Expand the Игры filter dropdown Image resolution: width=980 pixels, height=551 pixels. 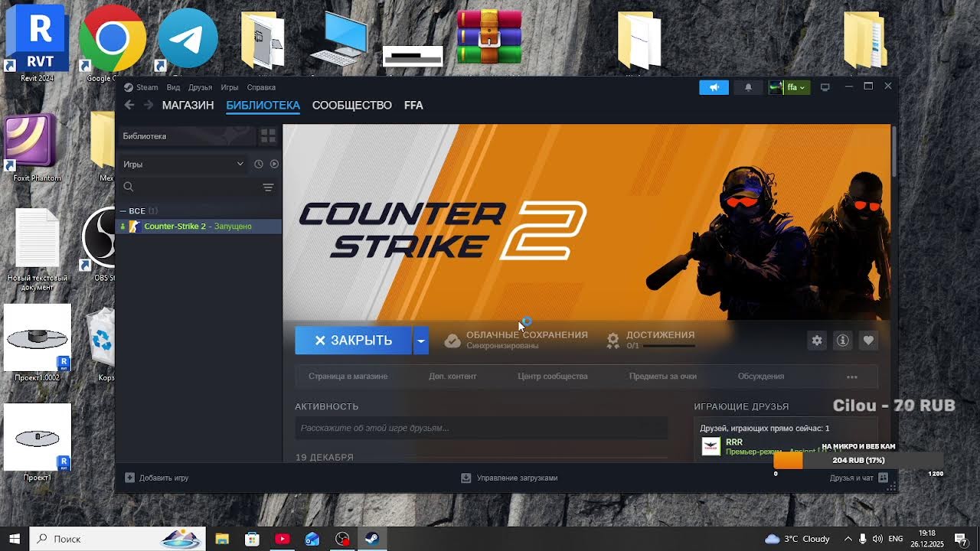coord(182,164)
